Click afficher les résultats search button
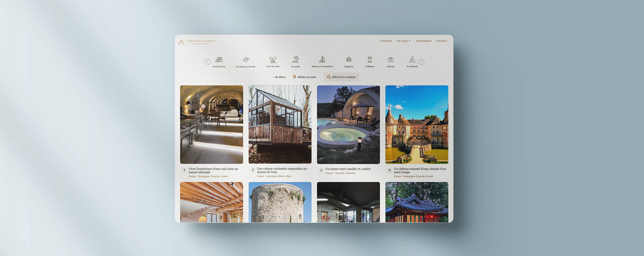This screenshot has width=644, height=256. tap(342, 77)
